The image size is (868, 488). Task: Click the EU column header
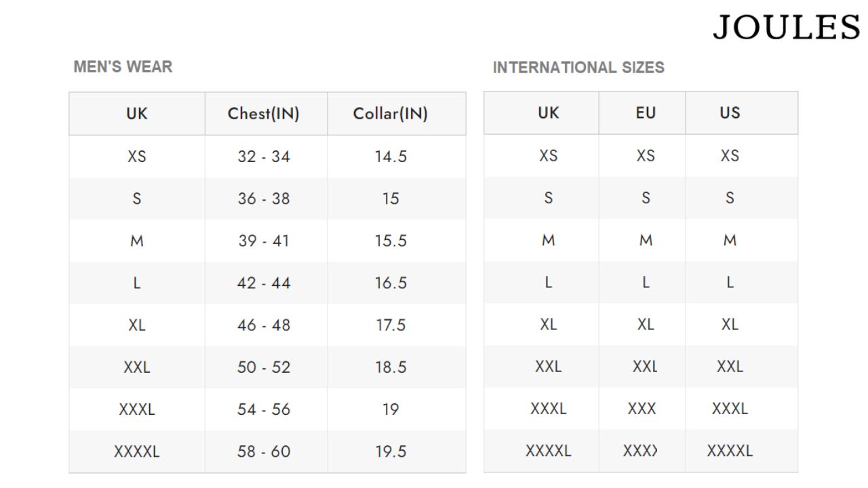click(x=646, y=113)
